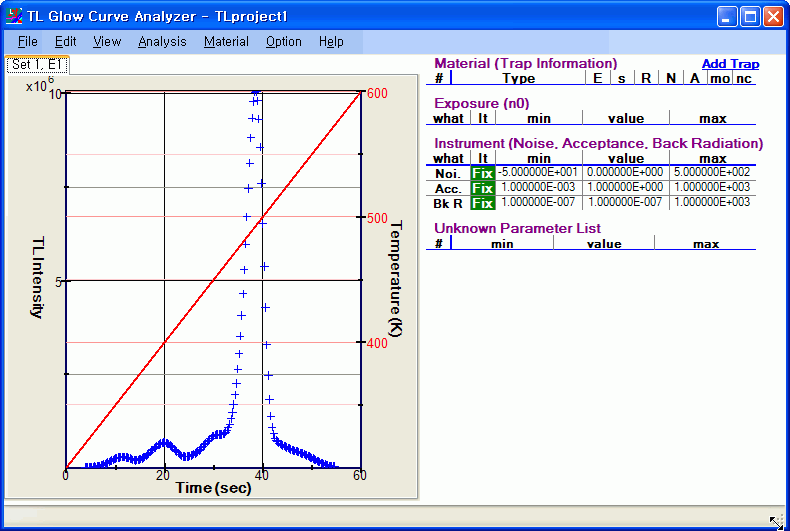This screenshot has height=531, width=790.
Task: Toggle the Fix flag for the Acc. row
Action: [483, 188]
